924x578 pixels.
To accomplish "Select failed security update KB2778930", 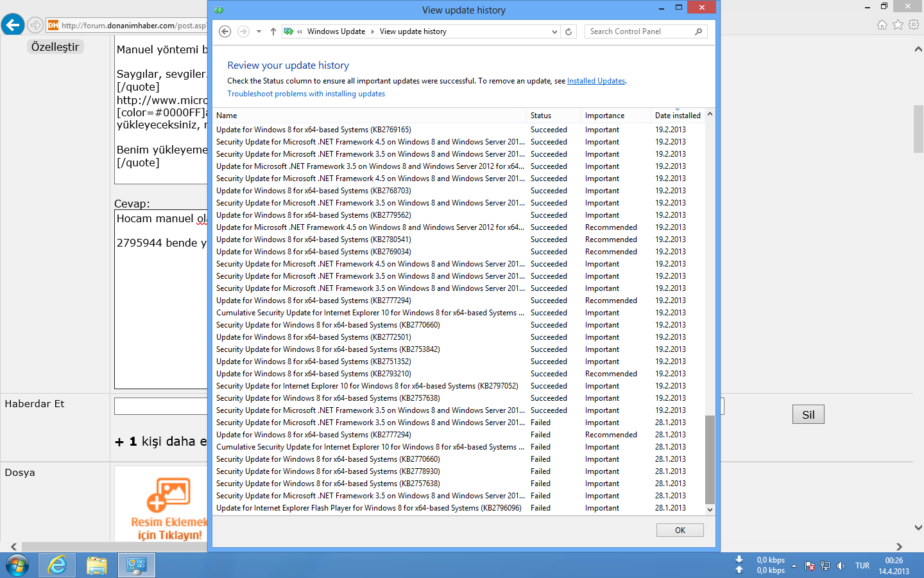I will [x=459, y=471].
